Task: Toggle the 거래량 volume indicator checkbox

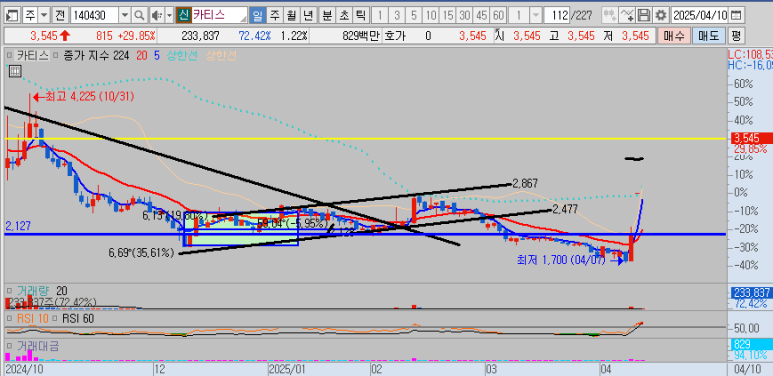Action: pos(10,291)
